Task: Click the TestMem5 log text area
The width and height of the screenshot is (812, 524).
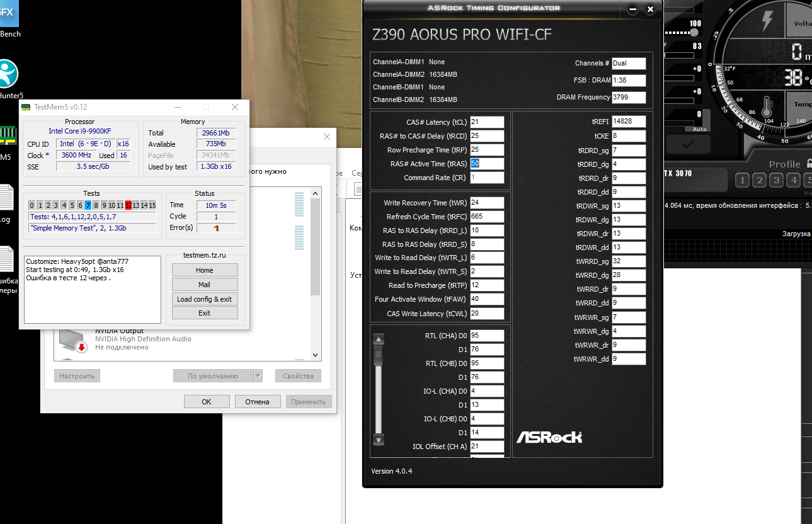Action: [x=93, y=289]
